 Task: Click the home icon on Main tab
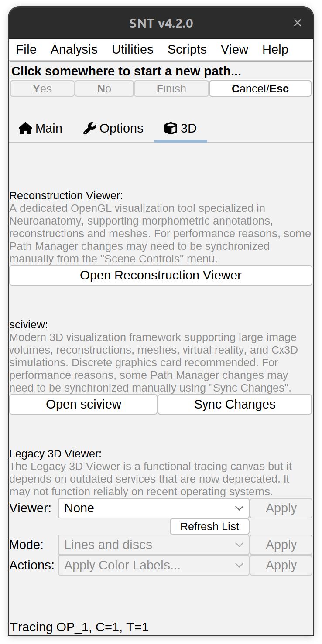coord(26,128)
